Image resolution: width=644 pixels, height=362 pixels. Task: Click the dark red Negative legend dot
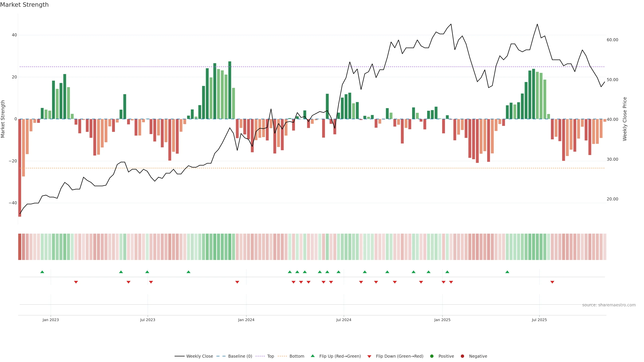click(462, 356)
